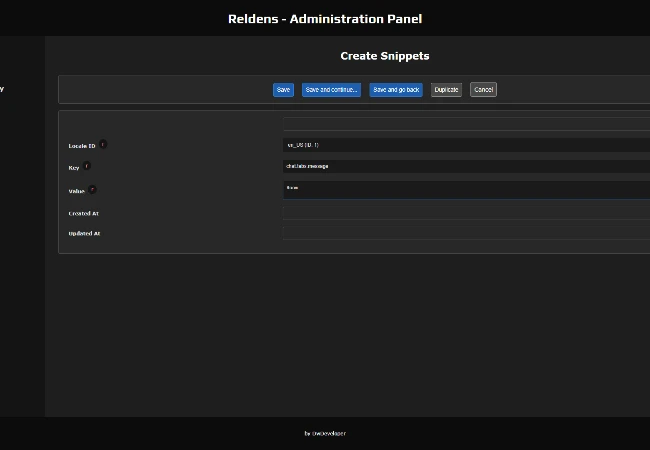650x450 pixels.
Task: Click the Reldens - Administration Panel title
Action: pyautogui.click(x=325, y=19)
